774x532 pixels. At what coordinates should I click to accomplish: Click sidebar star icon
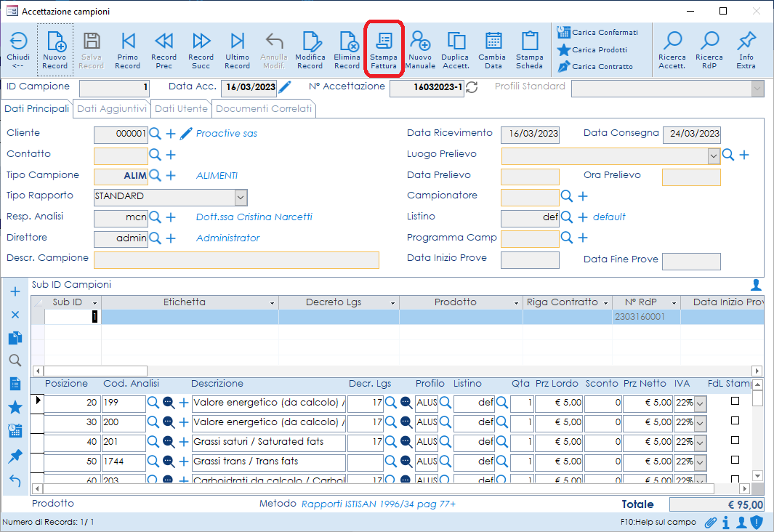(15, 407)
